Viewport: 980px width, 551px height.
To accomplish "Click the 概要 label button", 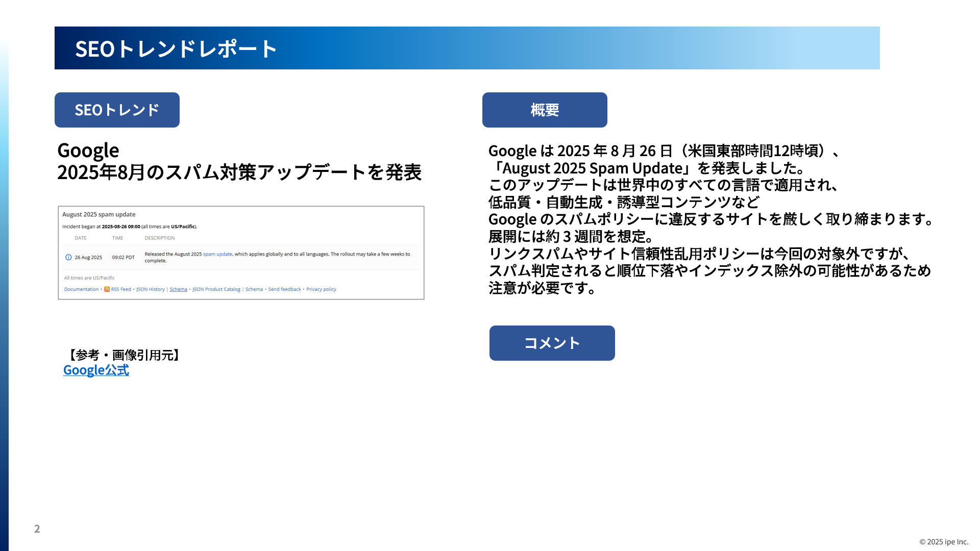I will pos(545,110).
